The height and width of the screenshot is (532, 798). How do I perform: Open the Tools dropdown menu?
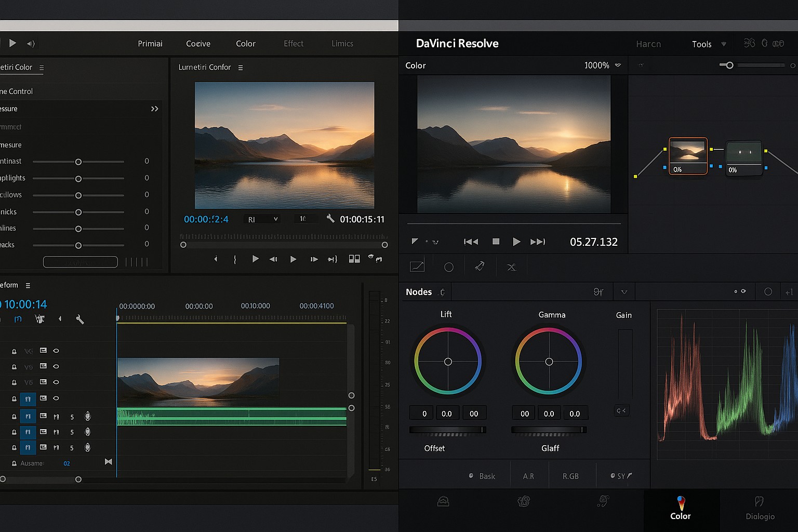(708, 44)
